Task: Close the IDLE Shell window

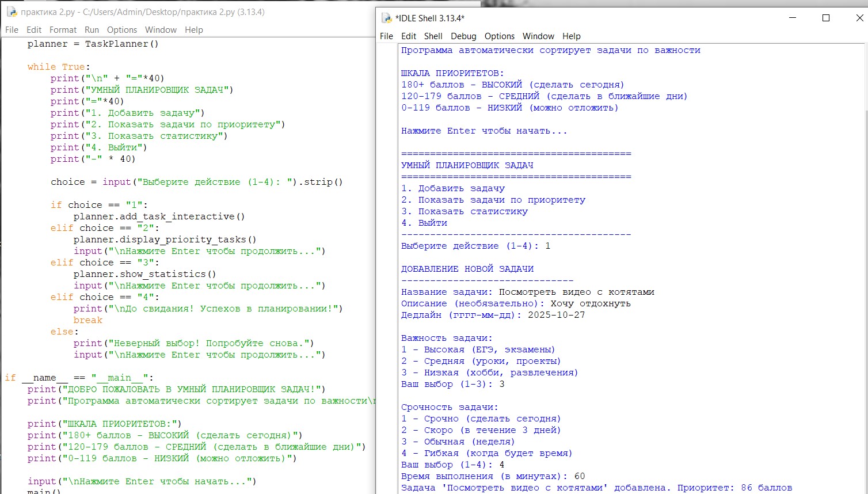Action: (859, 18)
